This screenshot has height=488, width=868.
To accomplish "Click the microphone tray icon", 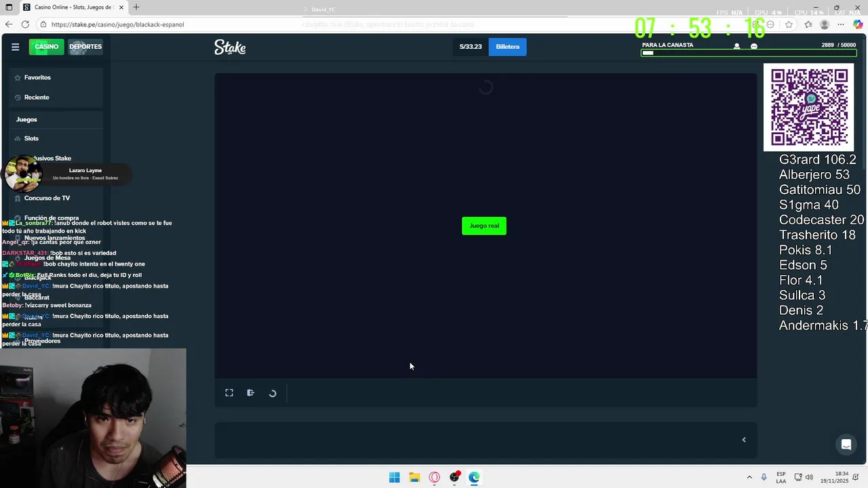I will (764, 477).
